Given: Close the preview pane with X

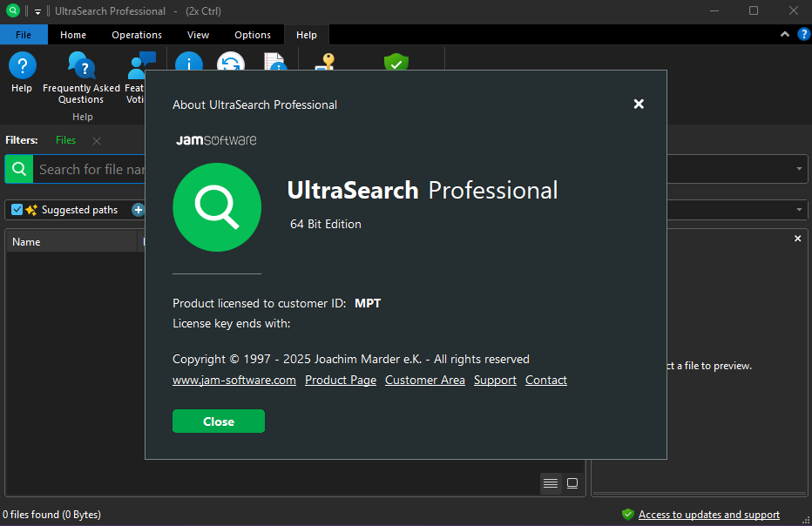Looking at the screenshot, I should (797, 239).
